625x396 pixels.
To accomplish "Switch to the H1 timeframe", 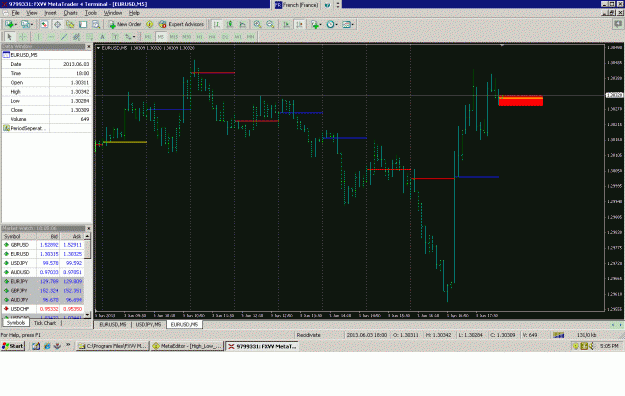I will click(x=199, y=37).
